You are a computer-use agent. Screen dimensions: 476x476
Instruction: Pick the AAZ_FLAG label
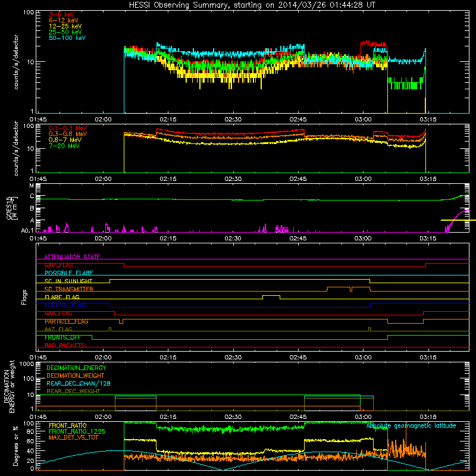tap(58, 329)
